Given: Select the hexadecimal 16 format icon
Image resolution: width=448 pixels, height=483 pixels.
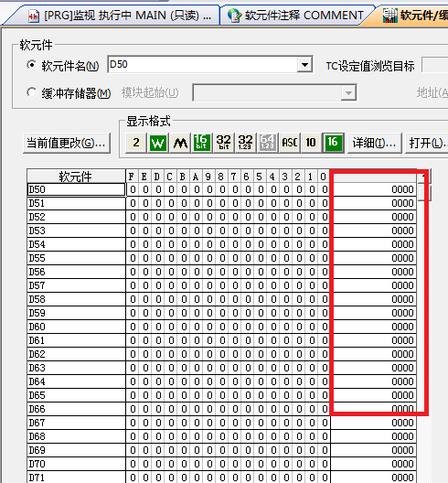Looking at the screenshot, I should (333, 143).
